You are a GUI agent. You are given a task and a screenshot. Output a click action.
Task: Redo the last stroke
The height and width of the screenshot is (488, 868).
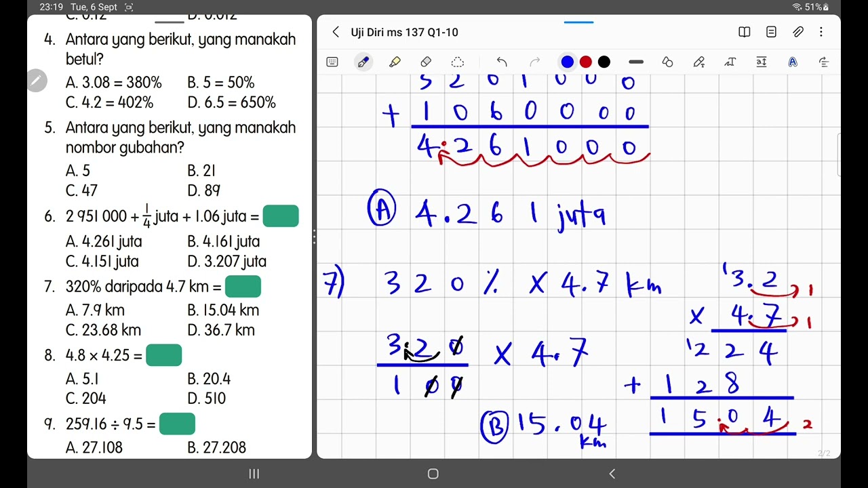pos(534,62)
